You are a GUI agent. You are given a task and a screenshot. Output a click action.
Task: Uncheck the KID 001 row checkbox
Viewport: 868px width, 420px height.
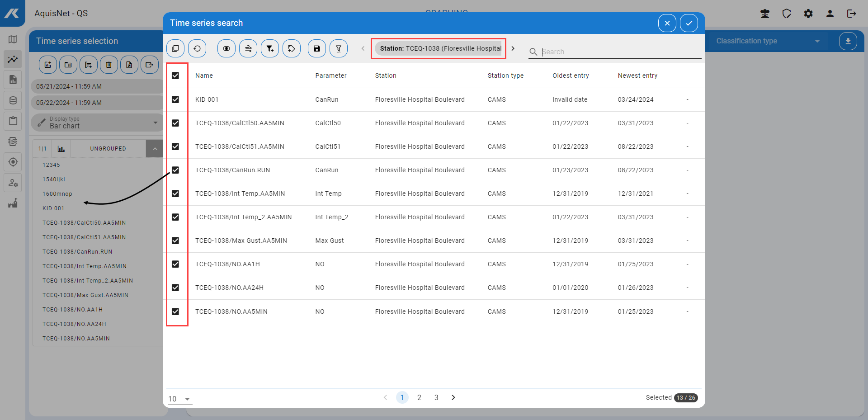click(x=175, y=99)
